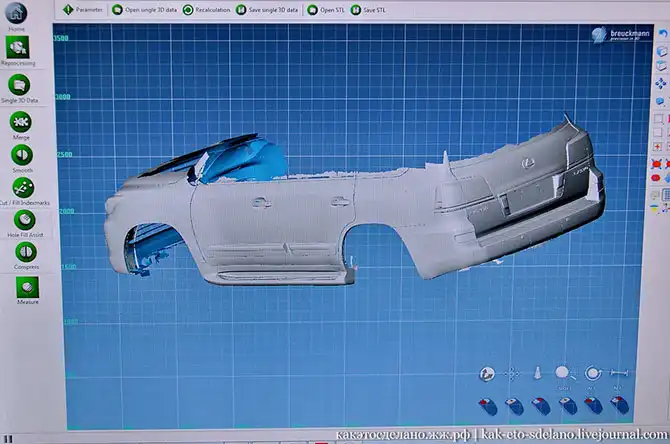Select the Single 3D Data section
This screenshot has height=444, width=670.
click(x=20, y=87)
